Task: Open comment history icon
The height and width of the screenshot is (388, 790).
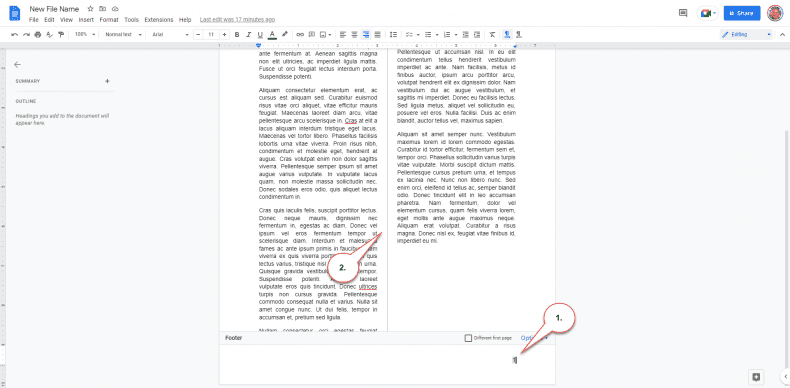Action: point(683,14)
